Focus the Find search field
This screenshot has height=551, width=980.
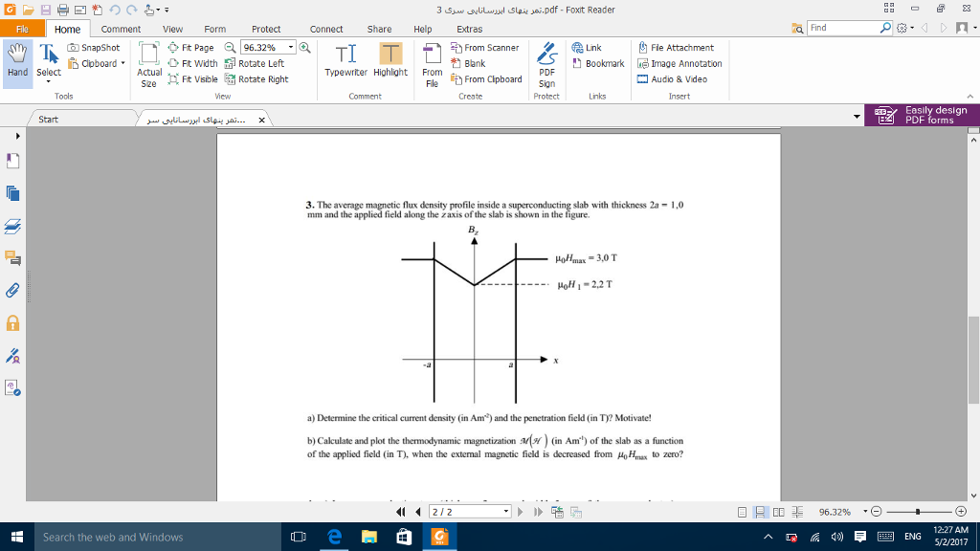[x=844, y=28]
